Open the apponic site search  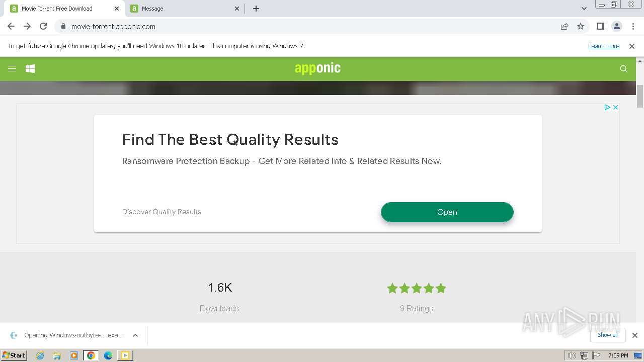coord(624,69)
